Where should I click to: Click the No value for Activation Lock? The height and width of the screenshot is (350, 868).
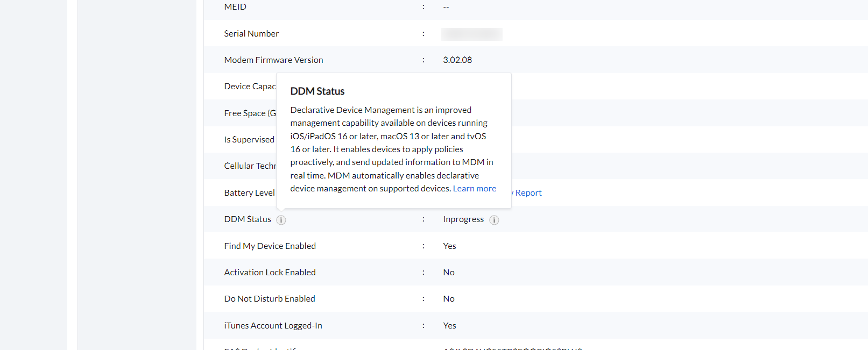[x=448, y=273]
